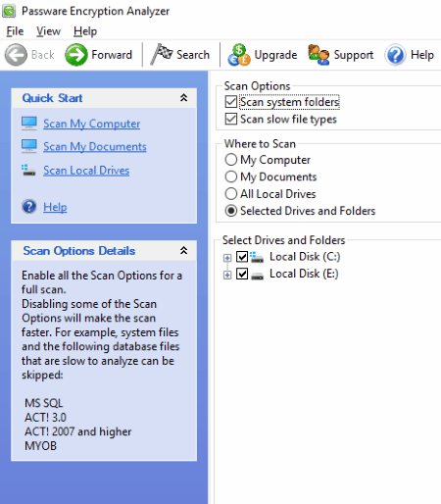Click the Upgrade toolbar label

[x=275, y=55]
